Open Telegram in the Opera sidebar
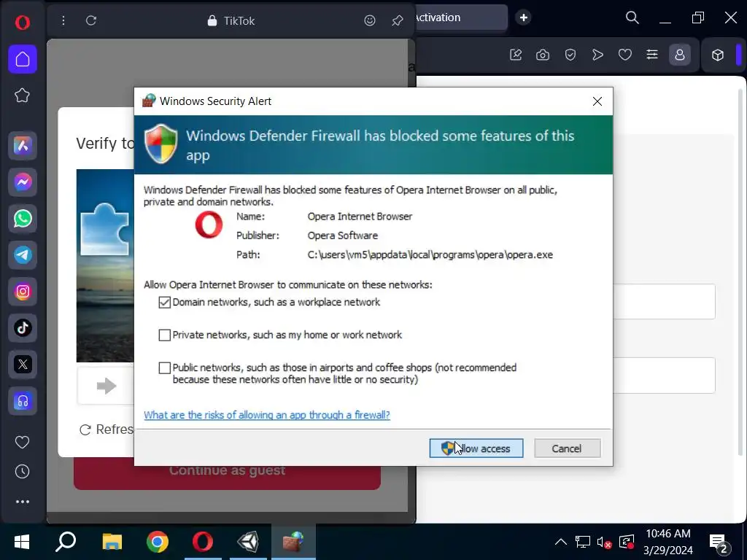The height and width of the screenshot is (560, 747). tap(23, 254)
